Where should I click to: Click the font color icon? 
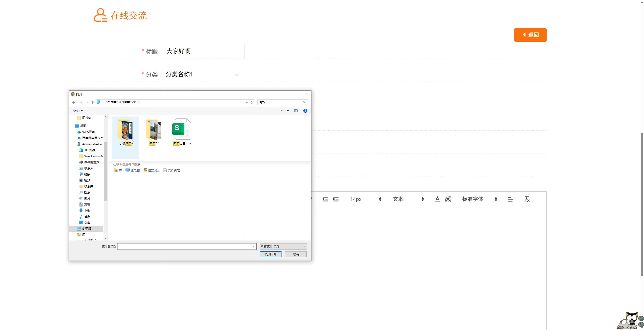[437, 199]
